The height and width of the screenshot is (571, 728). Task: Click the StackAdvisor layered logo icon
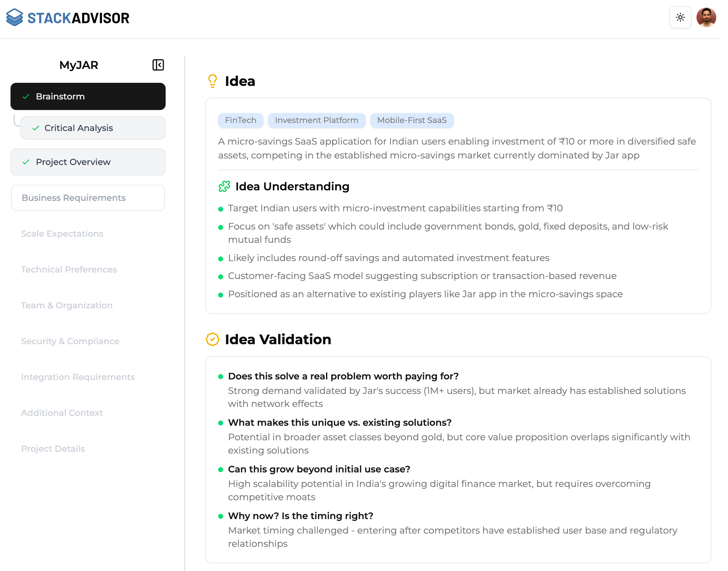pyautogui.click(x=15, y=17)
